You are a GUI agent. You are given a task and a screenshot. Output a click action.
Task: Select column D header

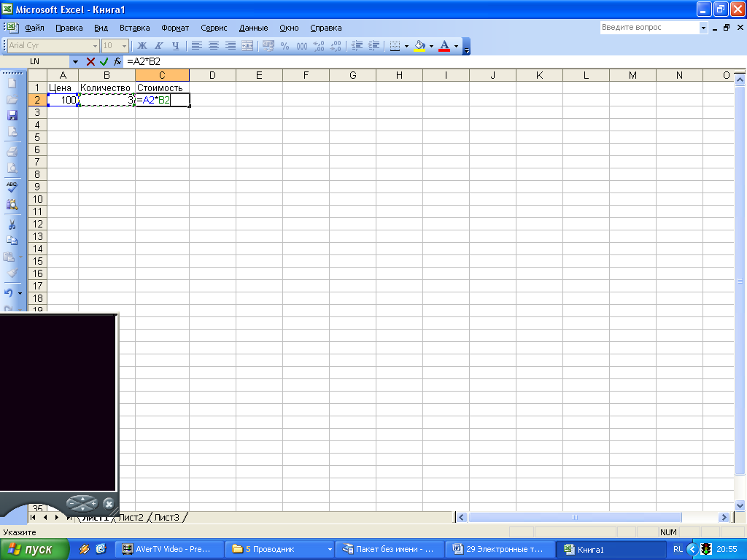click(212, 75)
